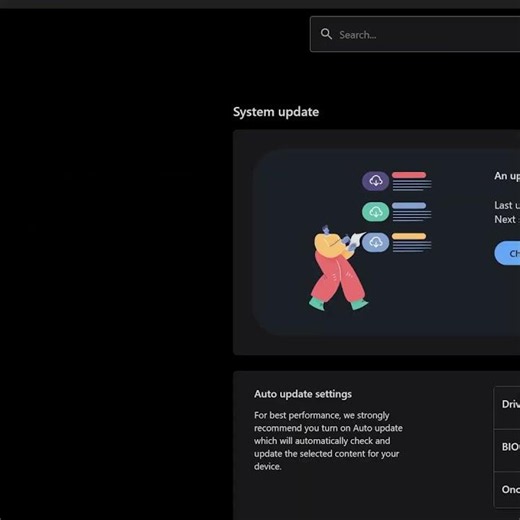Focus the Search input field
Screen dimensions: 520x520
415,34
